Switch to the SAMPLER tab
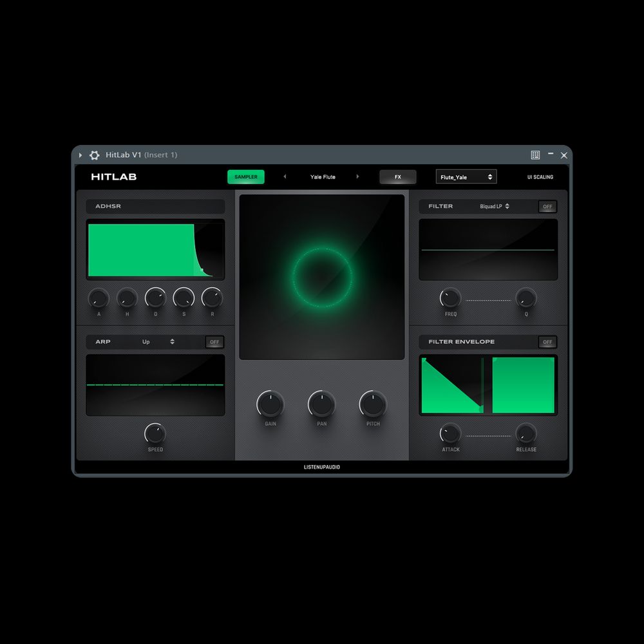This screenshot has height=644, width=644. click(245, 177)
